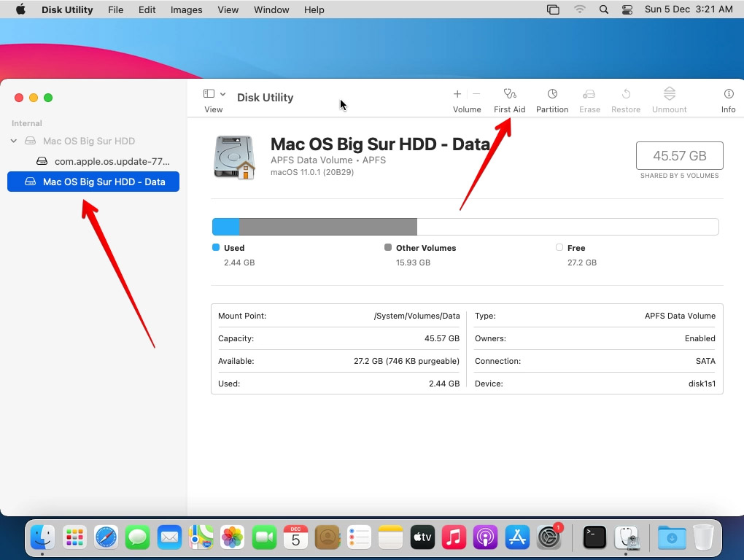Click the SATA connection value
Screen dimensions: 744x560
pyautogui.click(x=705, y=361)
